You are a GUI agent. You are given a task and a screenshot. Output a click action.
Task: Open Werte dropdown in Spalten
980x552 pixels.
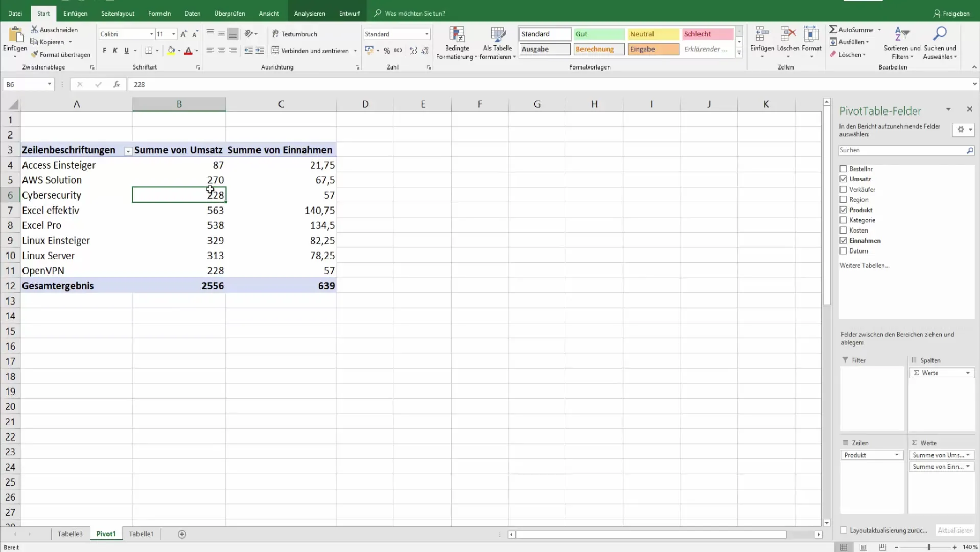pos(968,373)
